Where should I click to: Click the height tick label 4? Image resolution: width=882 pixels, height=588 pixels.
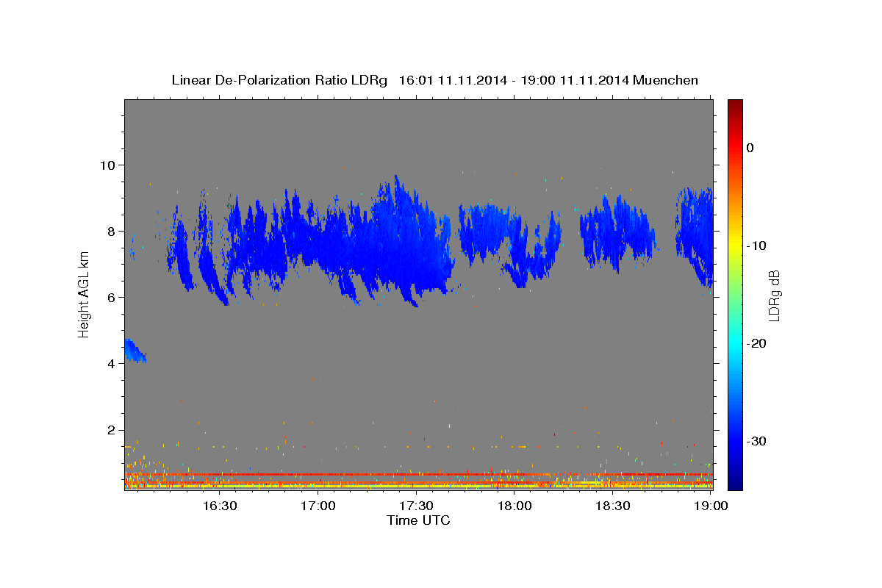tap(113, 363)
